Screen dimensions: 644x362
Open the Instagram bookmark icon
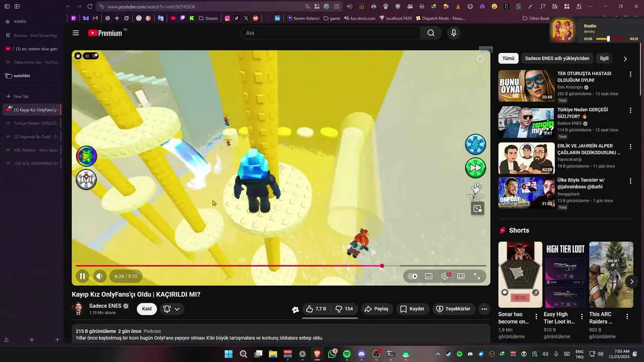pyautogui.click(x=227, y=18)
